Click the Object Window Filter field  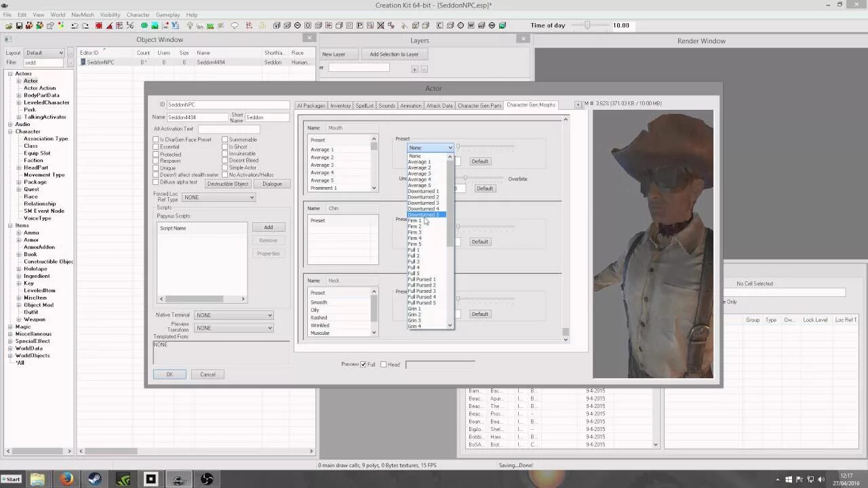click(x=43, y=62)
